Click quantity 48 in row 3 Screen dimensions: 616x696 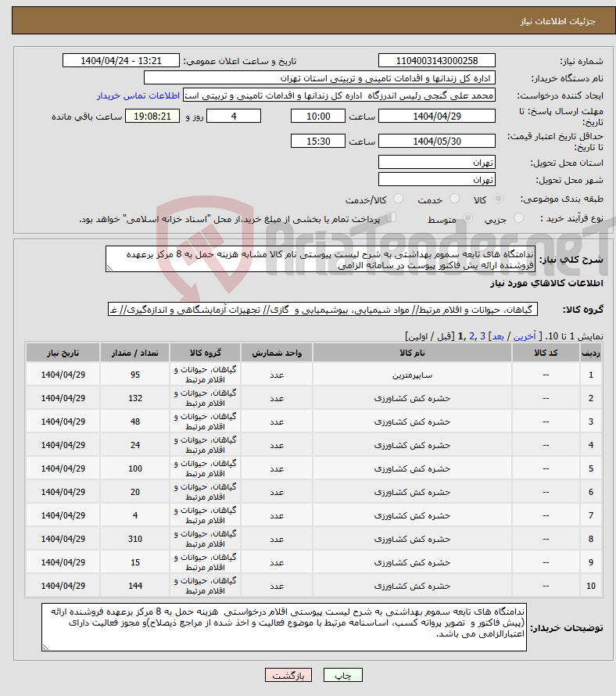point(135,422)
